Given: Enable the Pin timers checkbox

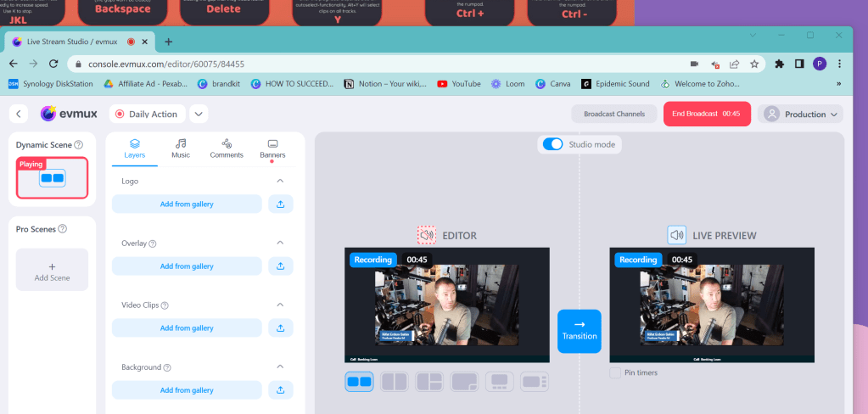Looking at the screenshot, I should pos(615,372).
